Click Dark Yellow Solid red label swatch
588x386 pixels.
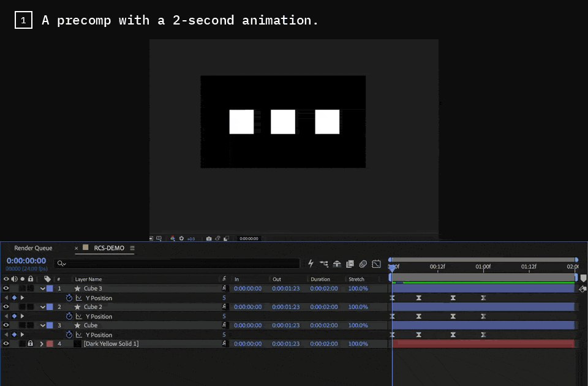pyautogui.click(x=50, y=344)
